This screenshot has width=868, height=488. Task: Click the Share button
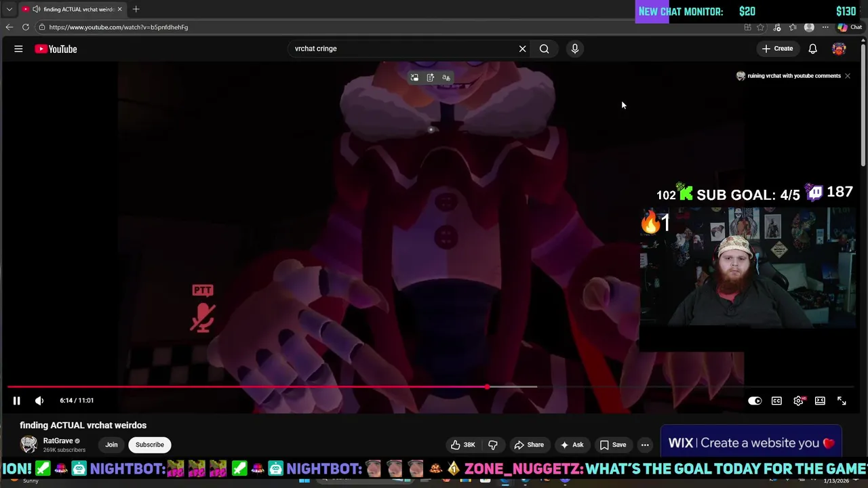(x=529, y=445)
